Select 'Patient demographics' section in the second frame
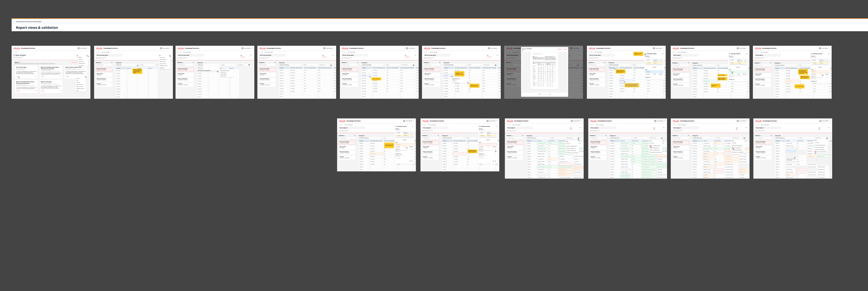Image resolution: width=868 pixels, height=291 pixels. pyautogui.click(x=104, y=79)
